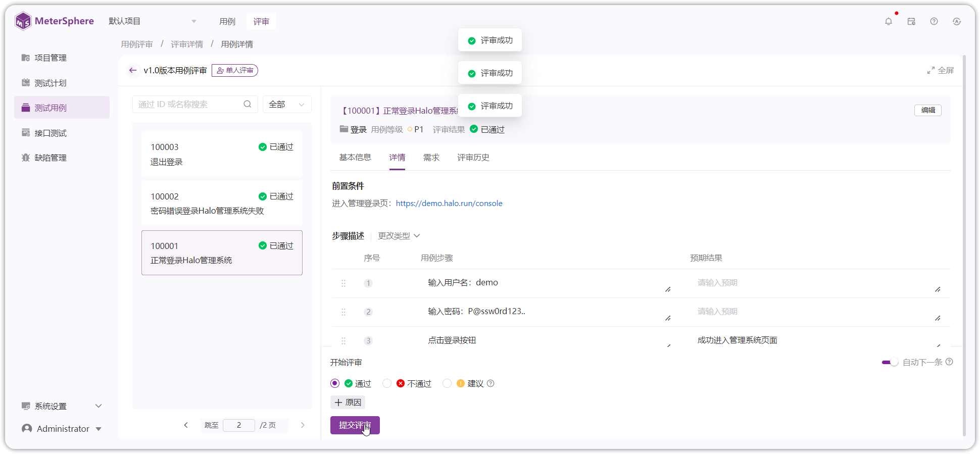
Task: Click help icon next to 自动下一条
Action: coord(949,362)
